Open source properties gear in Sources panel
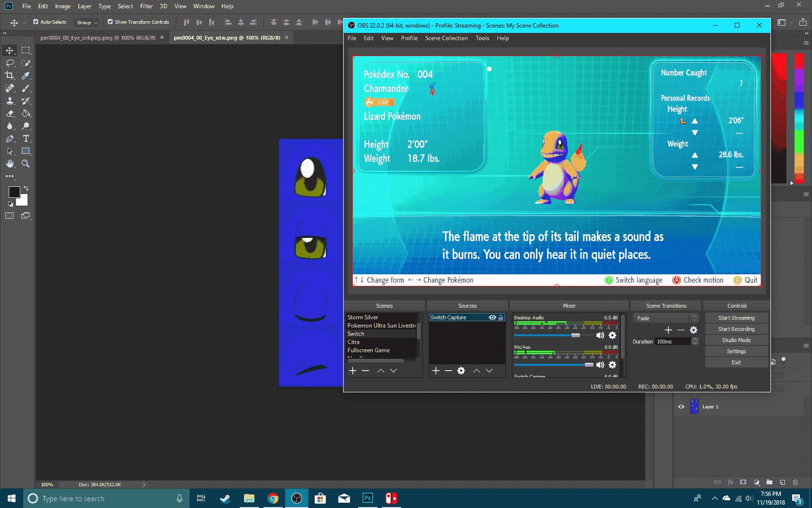Screen dimensions: 812x508 tap(461, 371)
